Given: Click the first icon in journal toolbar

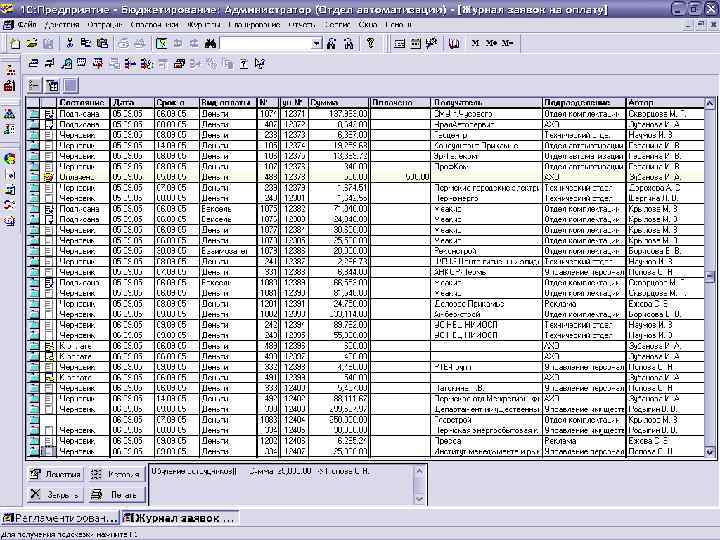Looking at the screenshot, I should pyautogui.click(x=33, y=63).
